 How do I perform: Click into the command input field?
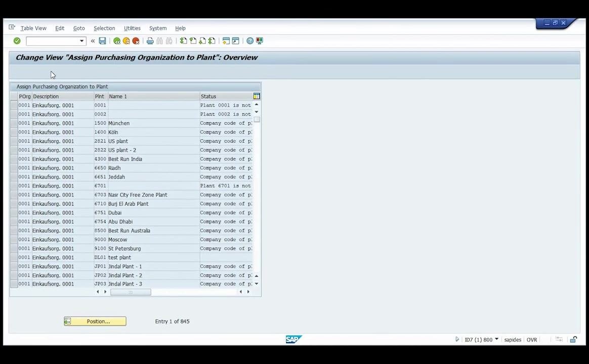pos(53,41)
